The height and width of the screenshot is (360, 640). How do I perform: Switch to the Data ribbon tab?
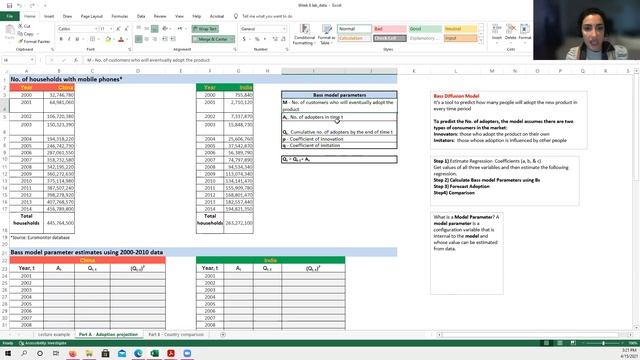tap(141, 16)
